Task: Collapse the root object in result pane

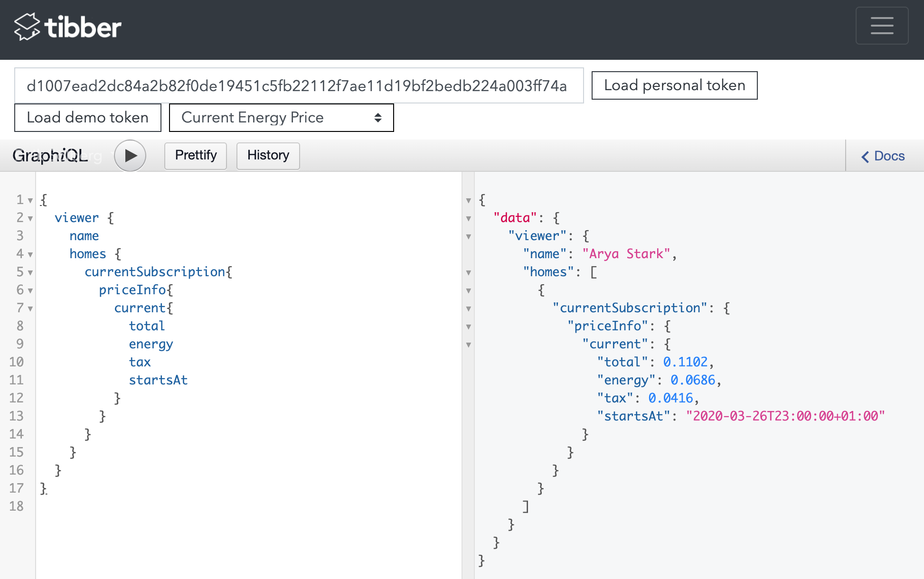Action: 469,200
